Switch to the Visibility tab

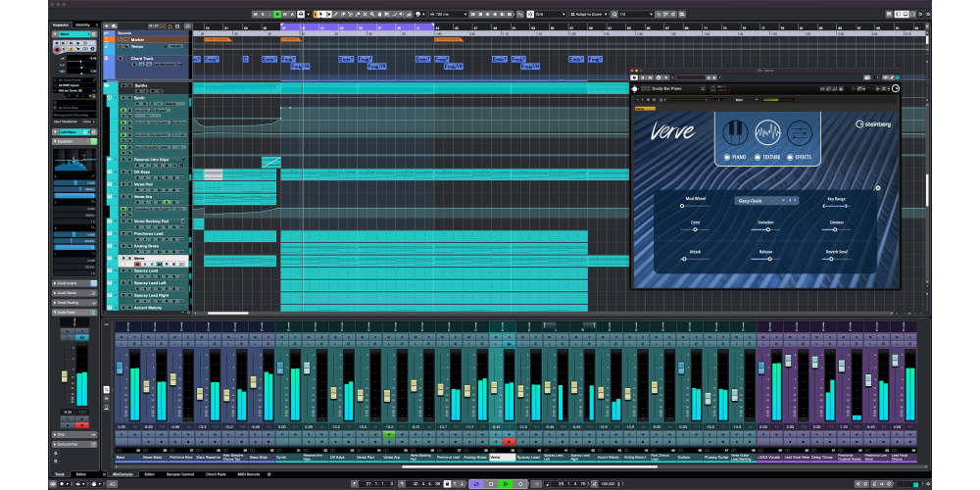pos(83,25)
